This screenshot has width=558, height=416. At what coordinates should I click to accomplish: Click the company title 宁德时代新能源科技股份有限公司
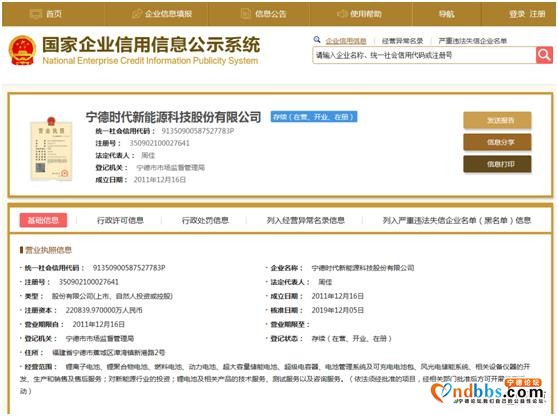pyautogui.click(x=174, y=117)
